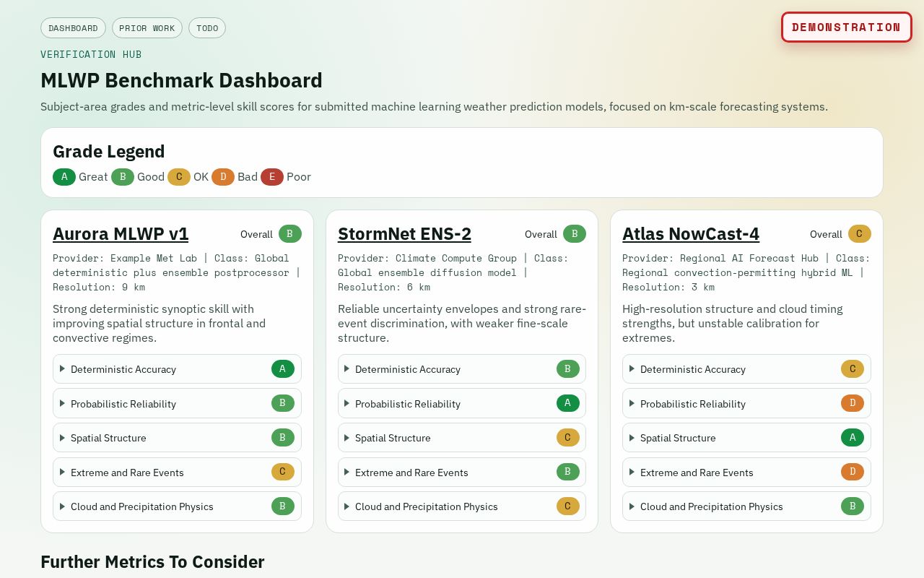Click the A grade on Atlas Spatial Structure
The width and height of the screenshot is (924, 578).
853,438
